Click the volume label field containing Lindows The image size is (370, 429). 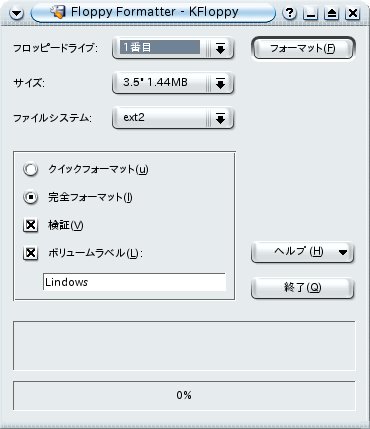tap(134, 282)
